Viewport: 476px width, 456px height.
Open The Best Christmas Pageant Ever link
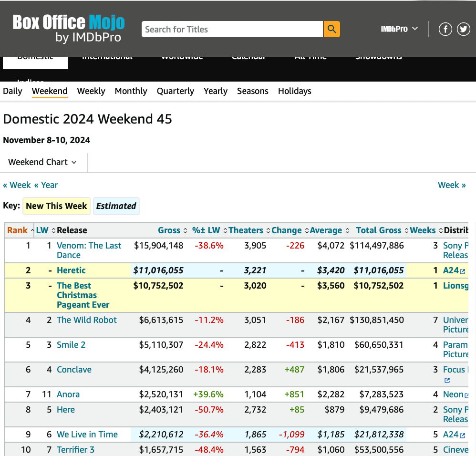[83, 295]
